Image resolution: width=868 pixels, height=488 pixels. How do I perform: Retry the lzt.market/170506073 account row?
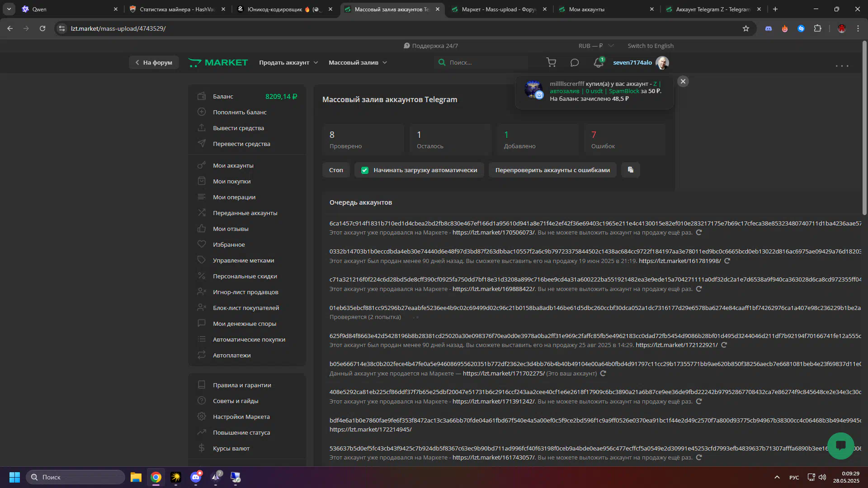[x=699, y=232]
